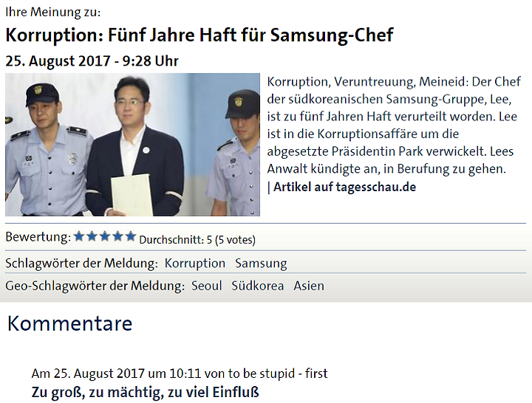Screen dimensions: 532x403
Task: Click the 'Ihre Meinung zu:' label
Action: pyautogui.click(x=53, y=13)
